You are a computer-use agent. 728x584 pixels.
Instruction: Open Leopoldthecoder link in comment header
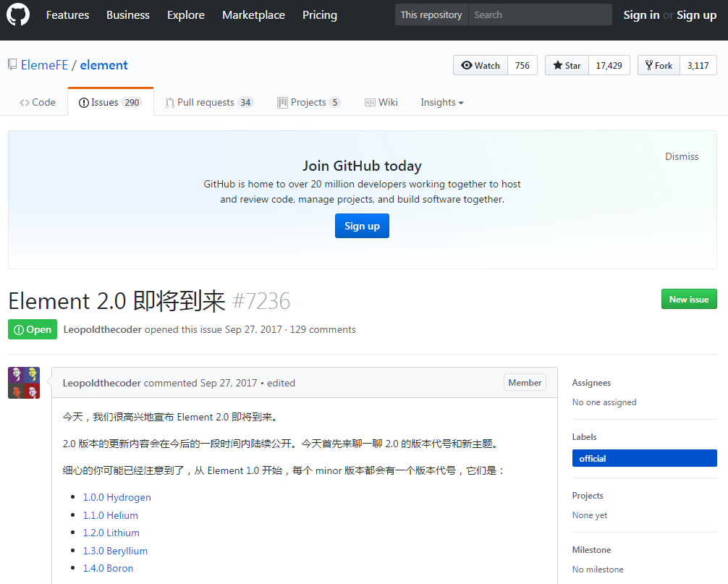tap(102, 383)
